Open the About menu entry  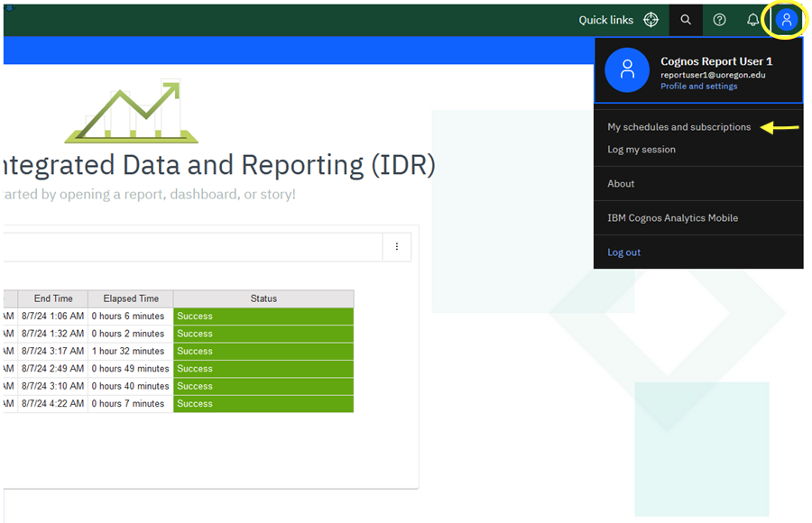pyautogui.click(x=621, y=184)
